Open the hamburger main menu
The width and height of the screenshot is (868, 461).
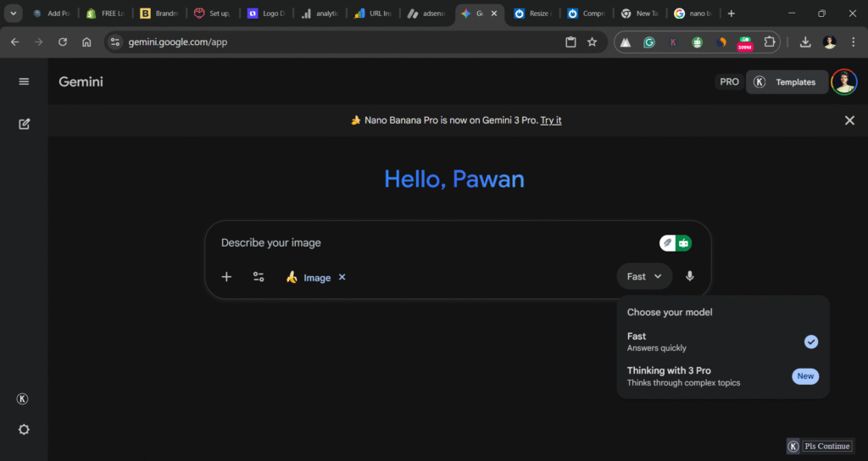24,81
